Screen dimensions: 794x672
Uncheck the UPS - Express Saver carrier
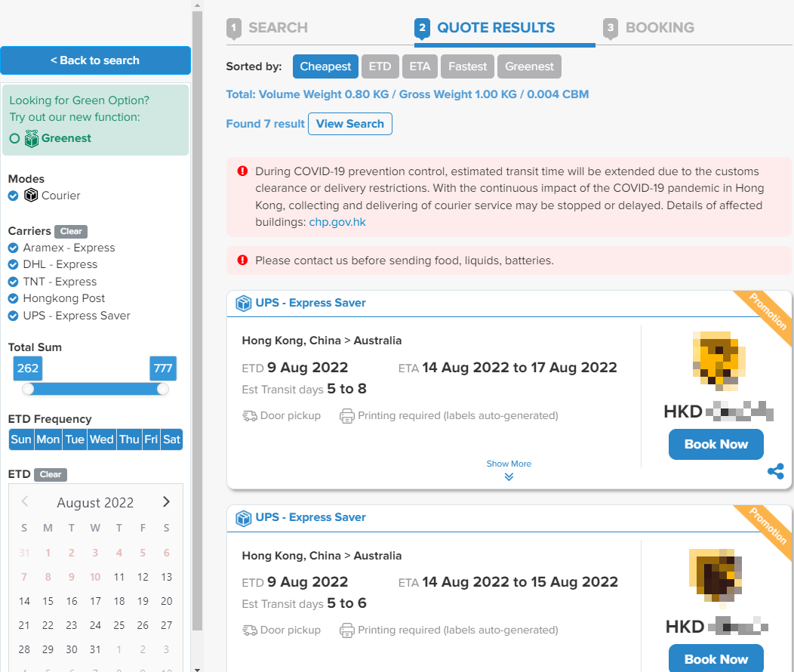pos(13,316)
